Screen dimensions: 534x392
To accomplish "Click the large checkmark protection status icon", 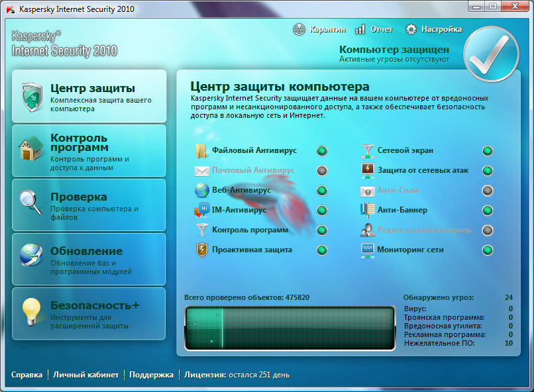I will point(491,54).
